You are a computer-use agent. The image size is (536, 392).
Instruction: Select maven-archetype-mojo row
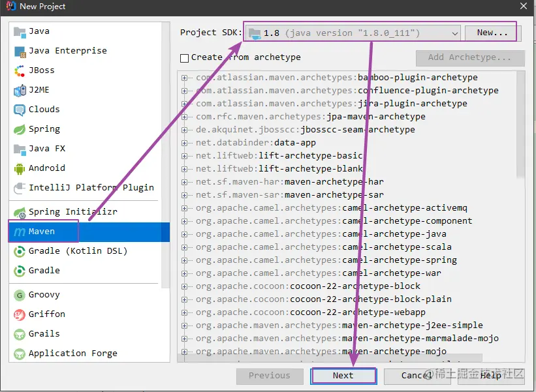point(321,352)
